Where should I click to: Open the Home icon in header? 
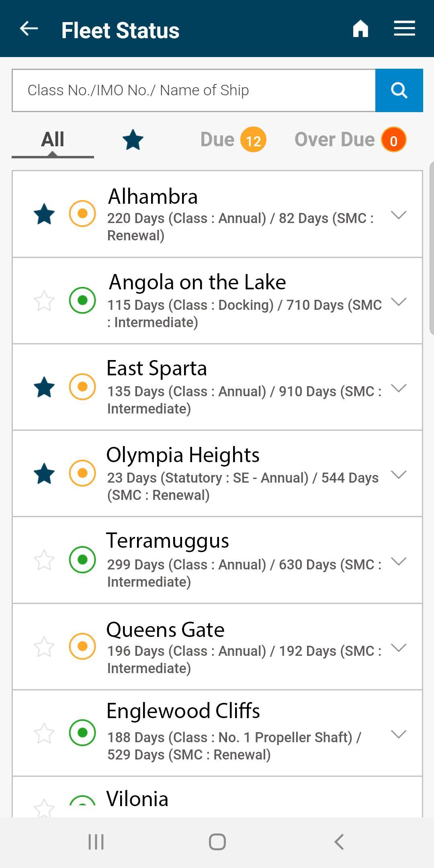click(x=360, y=29)
